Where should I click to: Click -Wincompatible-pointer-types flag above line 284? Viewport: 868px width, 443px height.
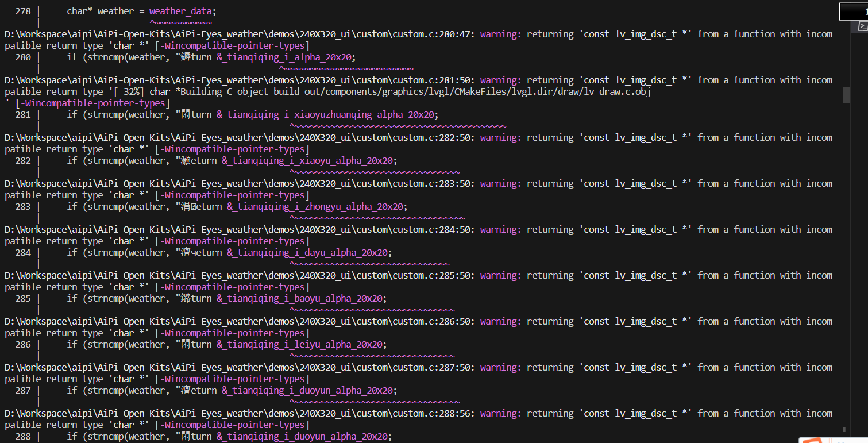click(x=233, y=241)
